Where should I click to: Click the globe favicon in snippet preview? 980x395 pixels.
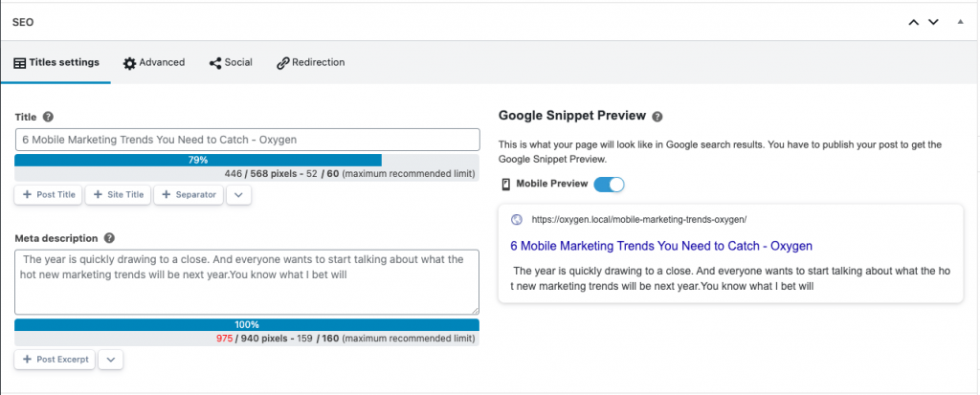pos(516,219)
